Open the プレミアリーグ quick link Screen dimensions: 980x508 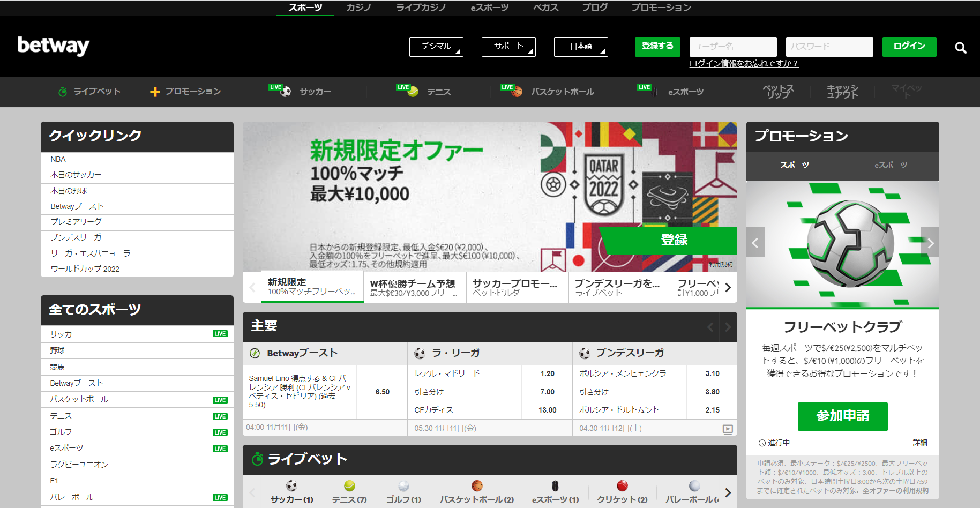click(x=137, y=222)
